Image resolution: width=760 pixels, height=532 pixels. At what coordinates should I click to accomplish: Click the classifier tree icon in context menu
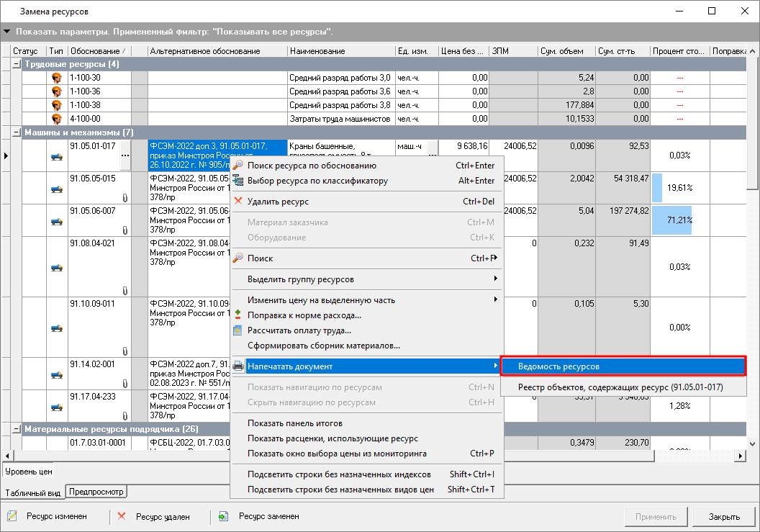(x=238, y=181)
